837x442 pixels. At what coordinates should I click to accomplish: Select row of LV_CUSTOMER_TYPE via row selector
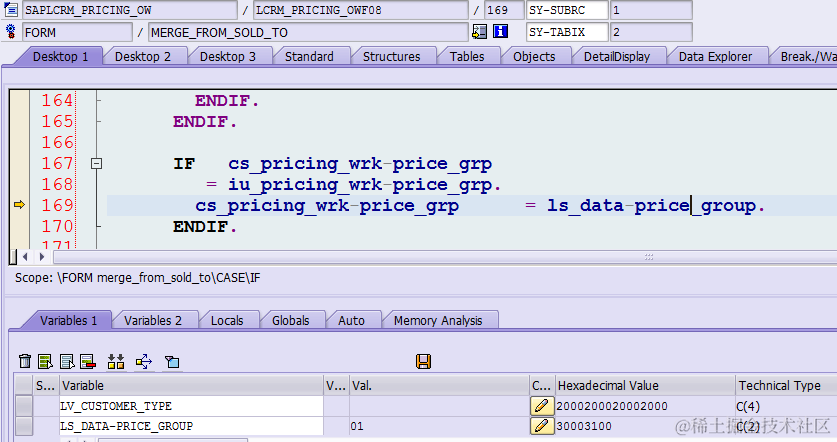coord(23,406)
